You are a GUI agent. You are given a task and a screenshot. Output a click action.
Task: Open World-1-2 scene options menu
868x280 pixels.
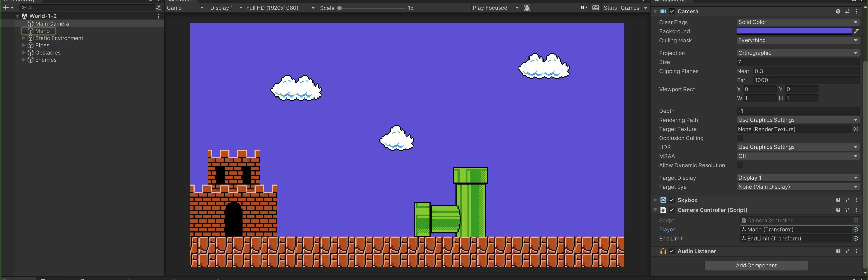tap(159, 16)
